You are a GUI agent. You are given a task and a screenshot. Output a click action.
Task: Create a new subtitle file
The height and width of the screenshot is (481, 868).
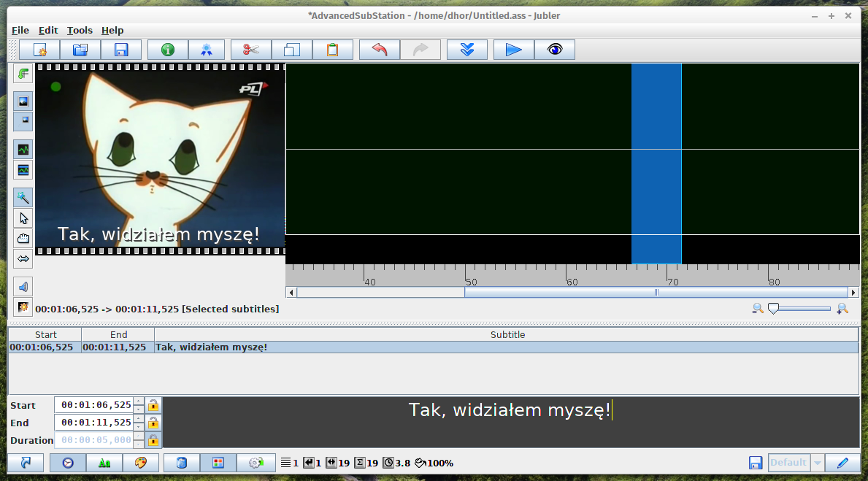[39, 50]
